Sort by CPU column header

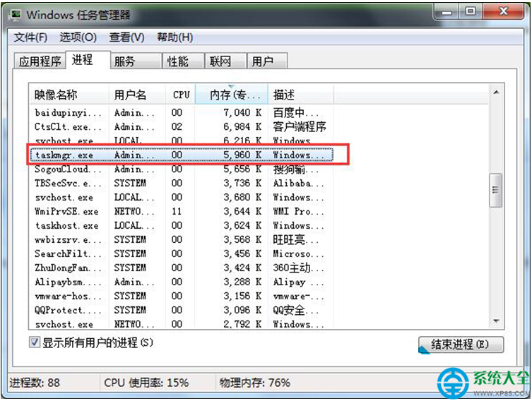[180, 95]
